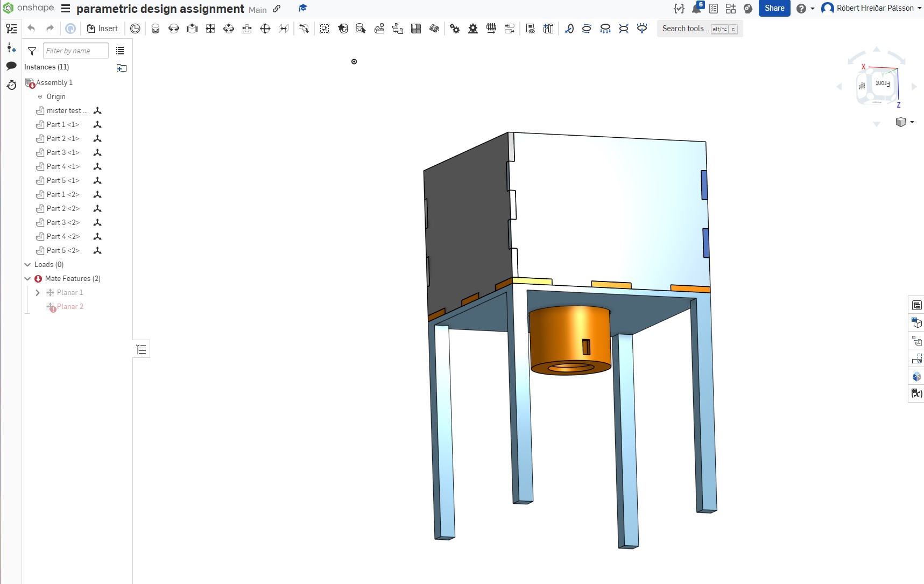The image size is (924, 584).
Task: Collapse the Loads section
Action: (28, 264)
